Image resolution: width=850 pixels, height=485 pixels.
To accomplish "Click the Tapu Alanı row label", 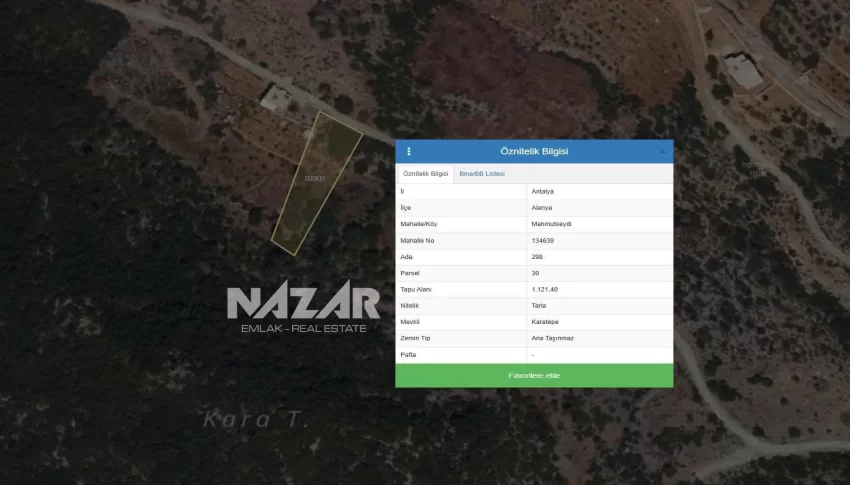I will tap(416, 289).
